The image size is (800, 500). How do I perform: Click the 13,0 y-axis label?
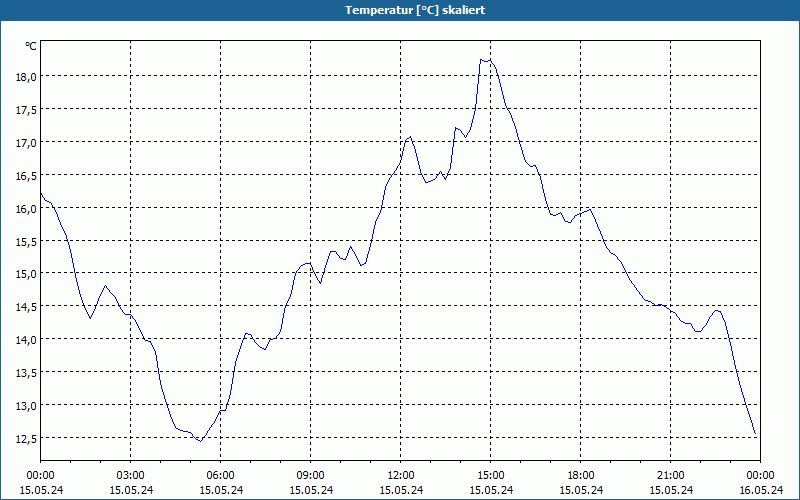pyautogui.click(x=27, y=405)
